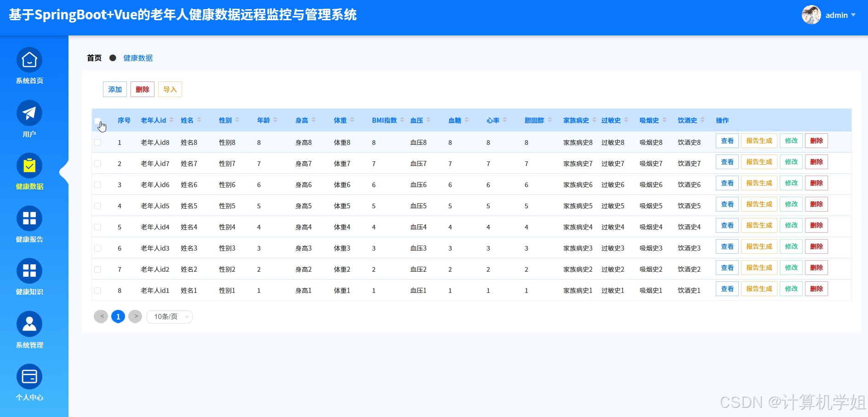Click the top 删除 batch button
Screen dimensions: 868x417
pyautogui.click(x=143, y=89)
